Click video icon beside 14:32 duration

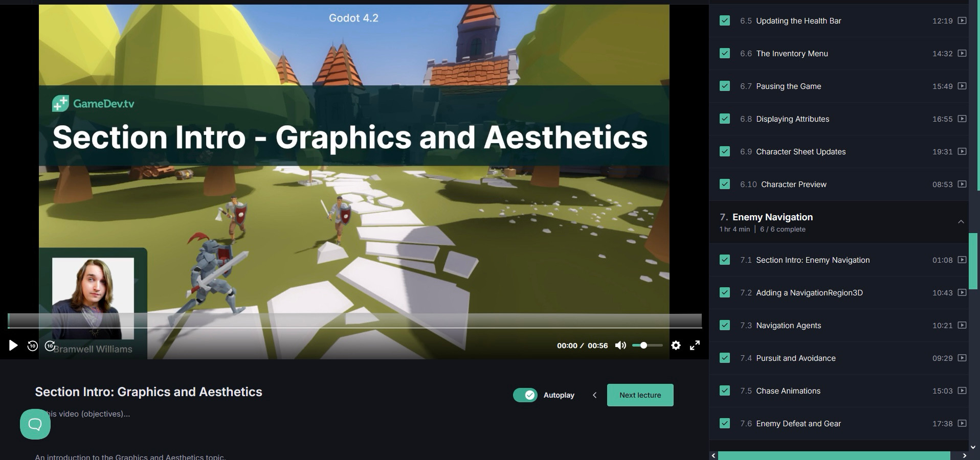pyautogui.click(x=962, y=53)
